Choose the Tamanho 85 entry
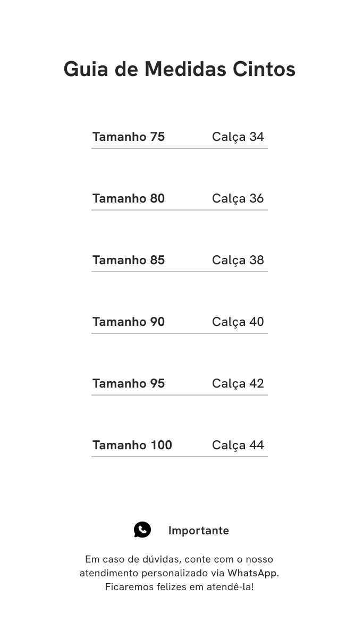 click(129, 260)
